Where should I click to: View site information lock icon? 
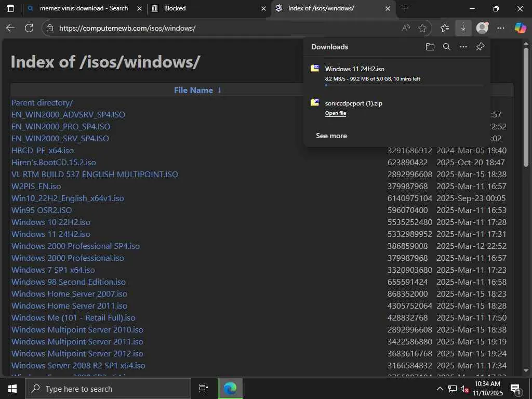click(50, 28)
